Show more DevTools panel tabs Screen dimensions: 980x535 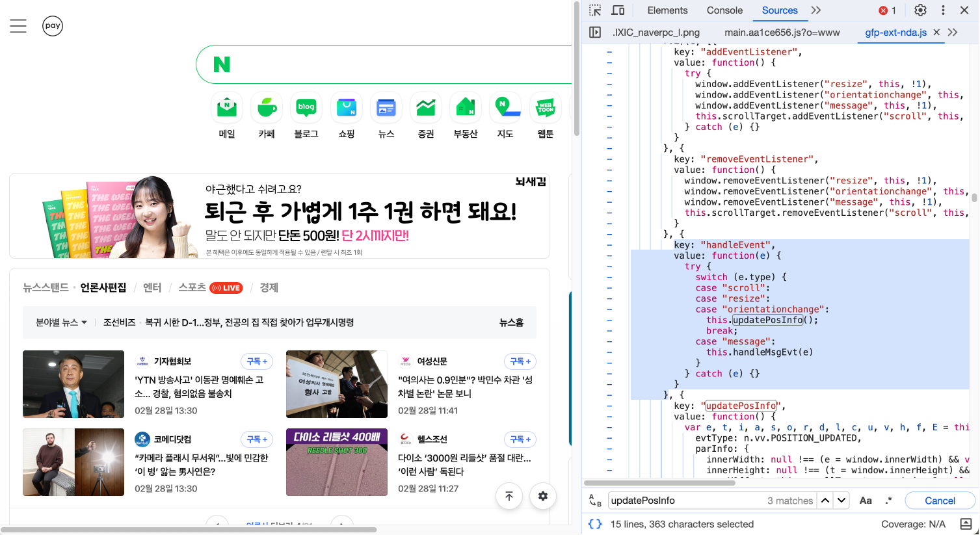click(x=816, y=10)
